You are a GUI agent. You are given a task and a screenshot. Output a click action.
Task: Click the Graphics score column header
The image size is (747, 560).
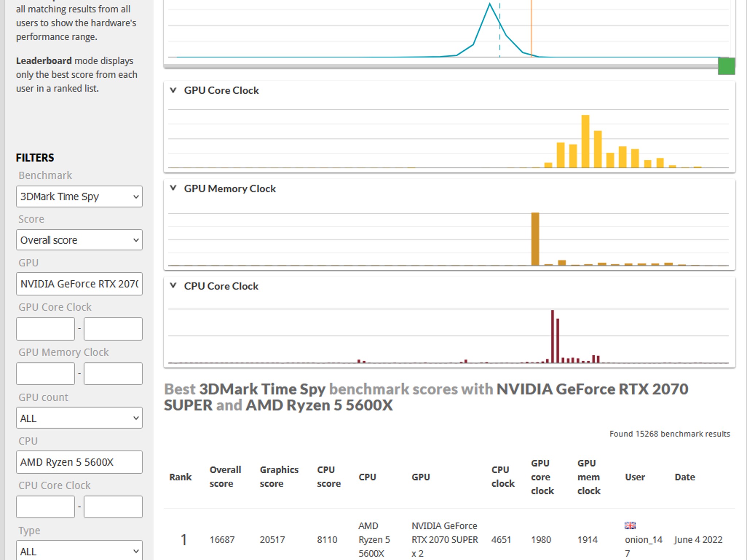point(279,477)
